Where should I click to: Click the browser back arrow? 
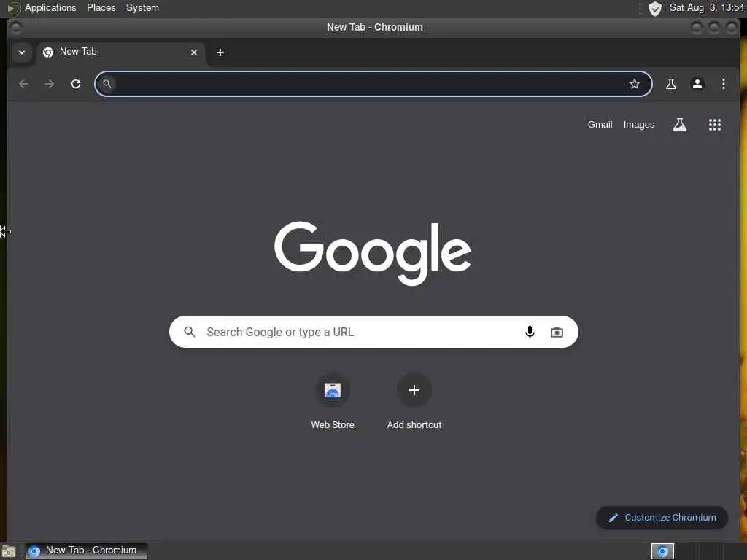tap(23, 84)
